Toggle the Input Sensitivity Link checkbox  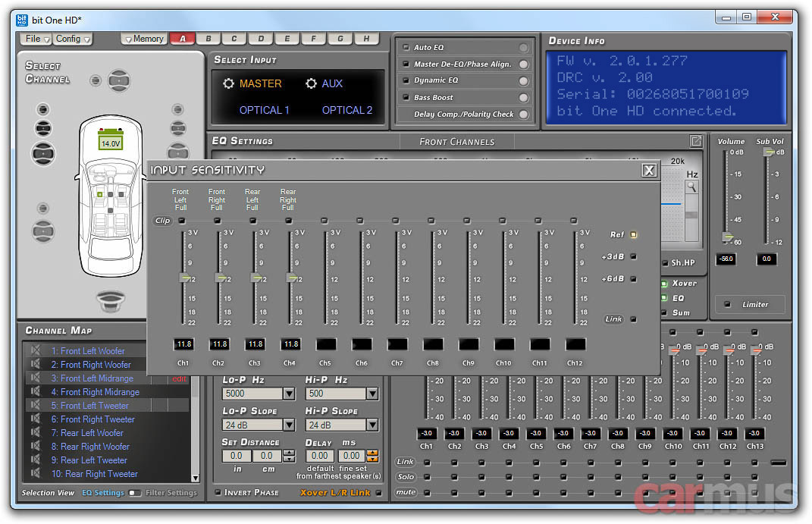[x=633, y=319]
